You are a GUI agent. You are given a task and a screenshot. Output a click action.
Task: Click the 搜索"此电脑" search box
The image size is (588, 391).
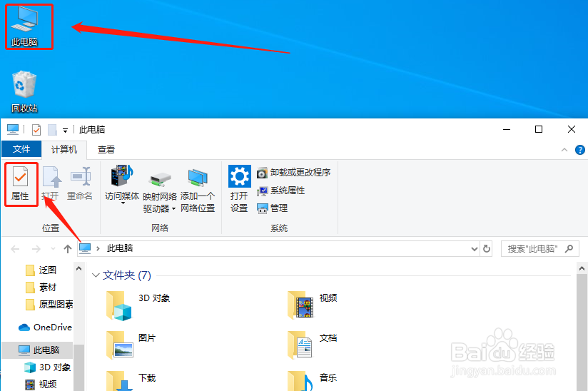tap(540, 248)
